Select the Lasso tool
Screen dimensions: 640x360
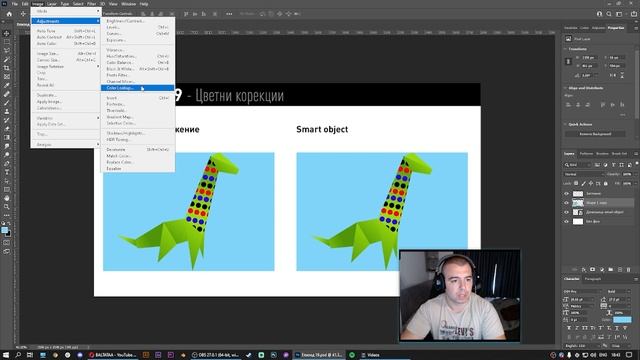click(x=7, y=51)
